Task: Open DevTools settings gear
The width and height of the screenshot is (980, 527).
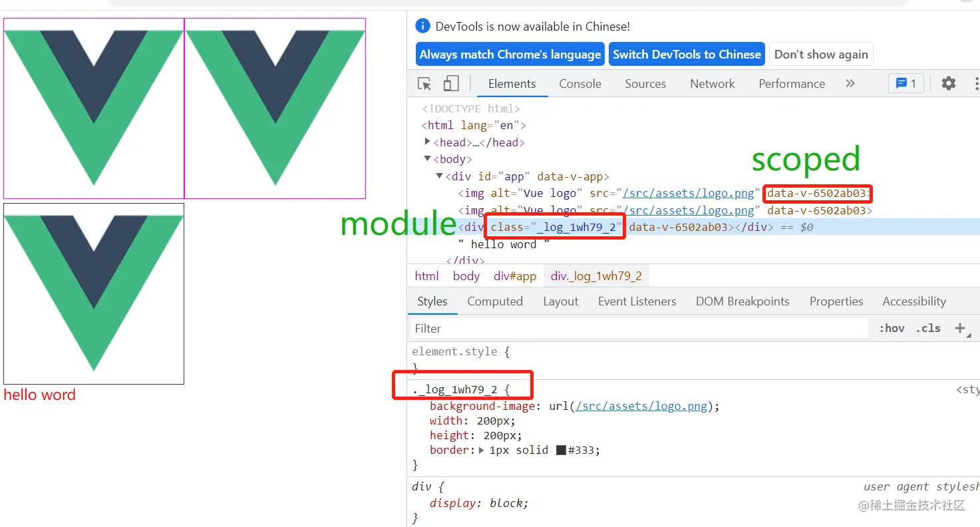Action: [x=949, y=83]
